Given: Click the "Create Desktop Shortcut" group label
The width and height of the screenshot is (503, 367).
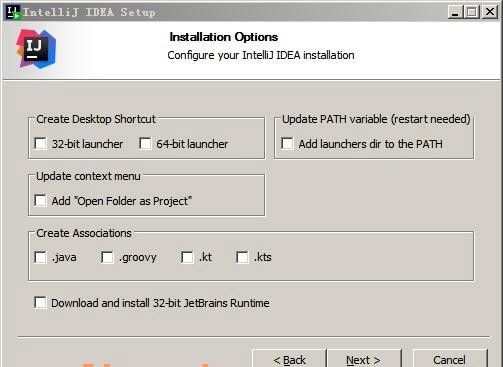Looking at the screenshot, I should 96,119.
